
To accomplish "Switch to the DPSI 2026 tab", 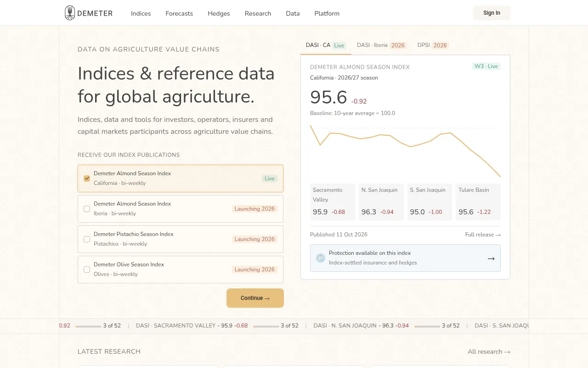I will click(x=433, y=45).
